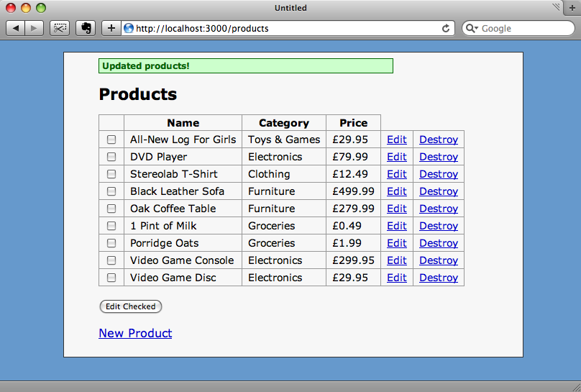The height and width of the screenshot is (392, 581).
Task: Check the box for Video Game Disc
Action: click(x=111, y=278)
